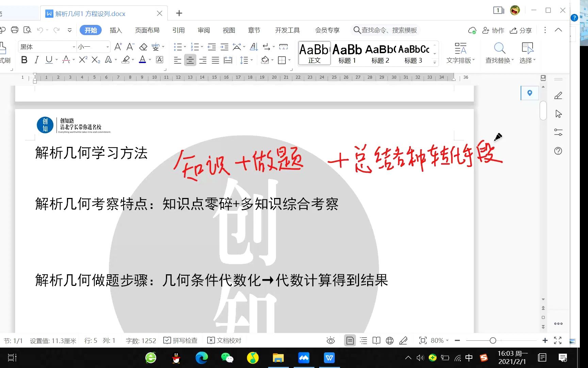
Task: Switch to the 审阅 tab
Action: click(x=203, y=30)
